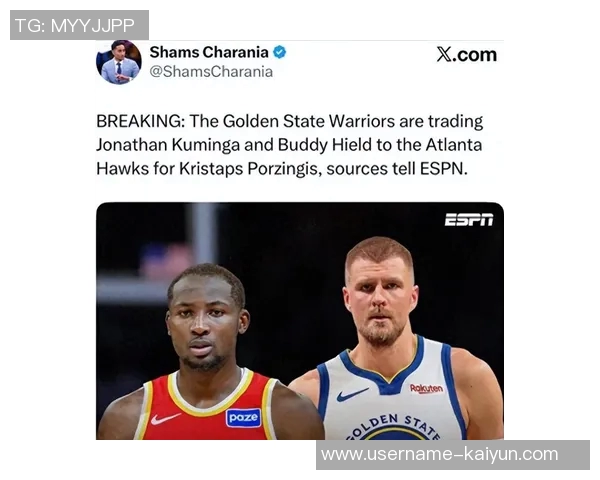600x480 pixels.
Task: Click the ESPN logo on the photo
Action: pos(469,220)
